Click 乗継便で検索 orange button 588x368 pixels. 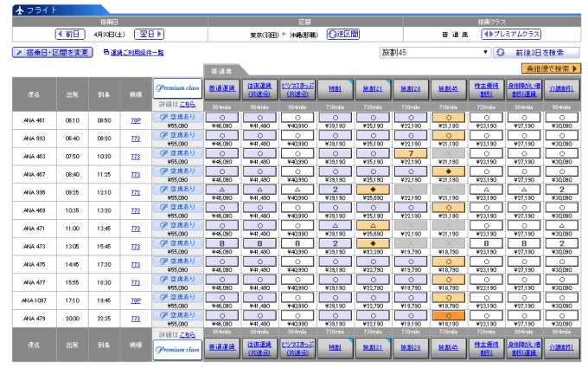552,68
